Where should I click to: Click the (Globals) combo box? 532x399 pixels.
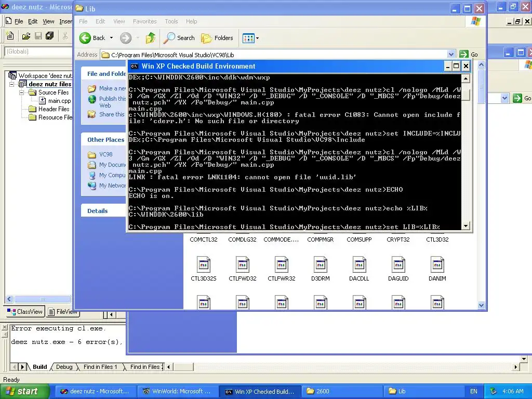[x=38, y=51]
